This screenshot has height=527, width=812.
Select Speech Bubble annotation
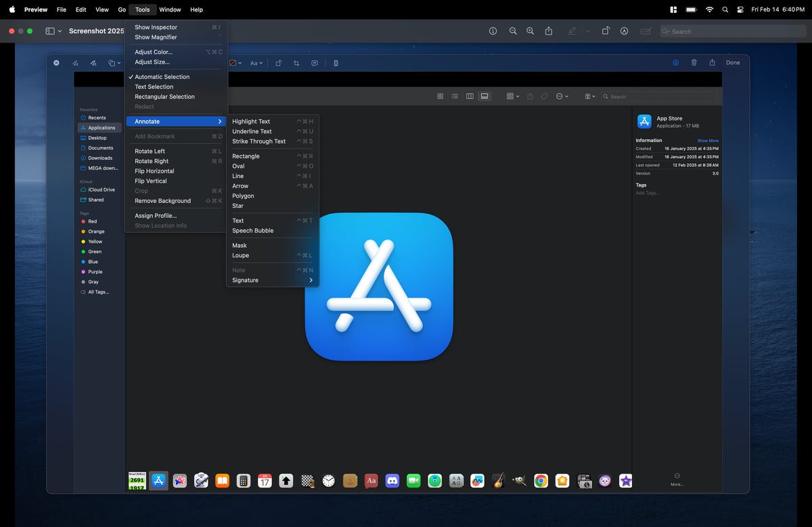pos(273,231)
